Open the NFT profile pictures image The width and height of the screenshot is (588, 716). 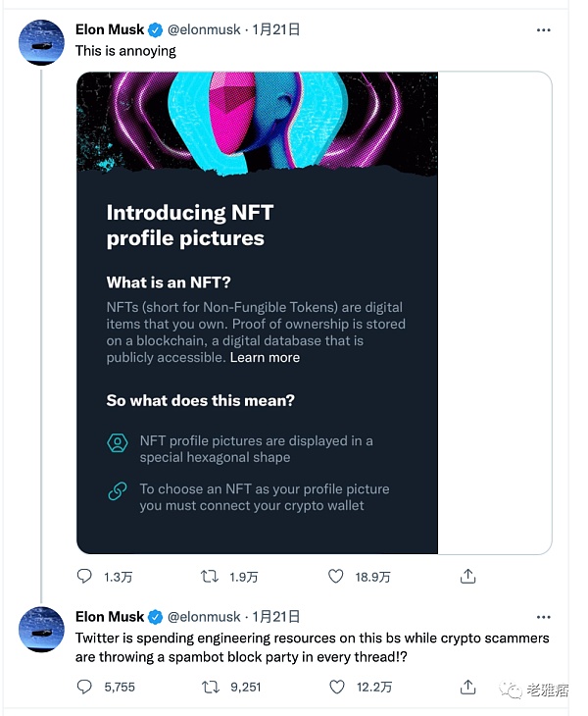pyautogui.click(x=257, y=312)
